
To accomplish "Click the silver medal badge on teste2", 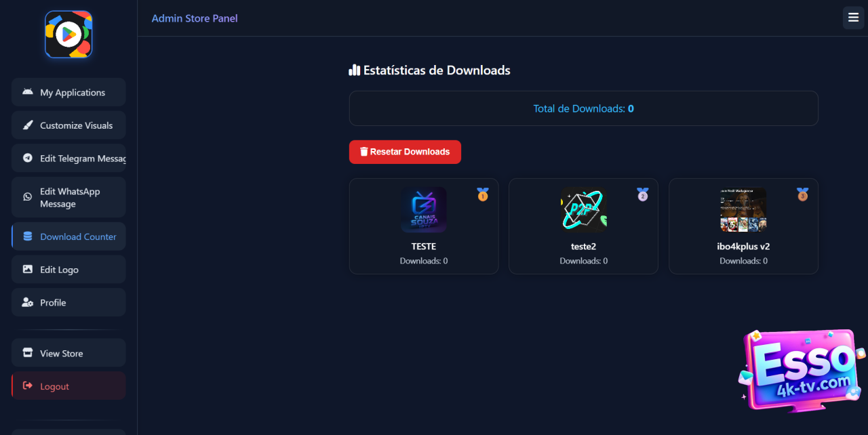I will (x=642, y=194).
